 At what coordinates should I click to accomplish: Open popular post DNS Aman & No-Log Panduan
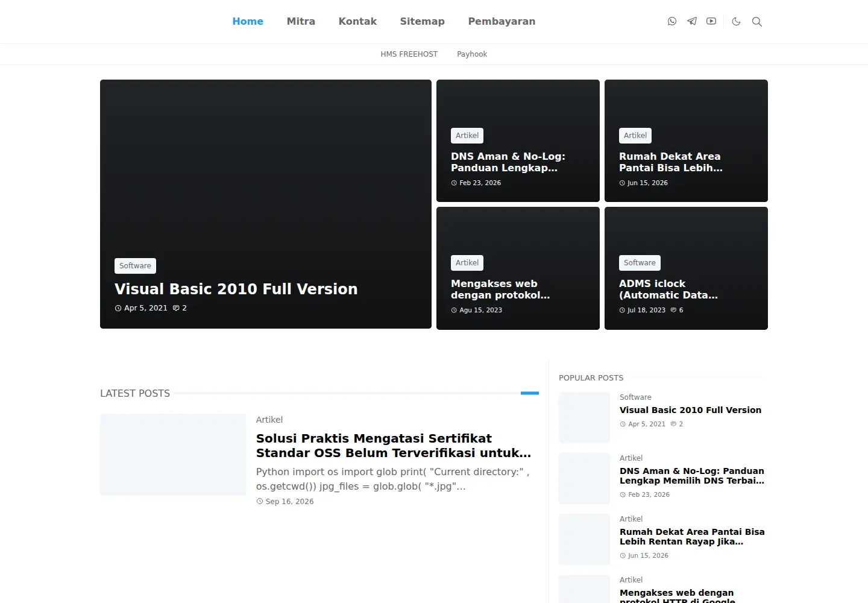[x=692, y=476]
